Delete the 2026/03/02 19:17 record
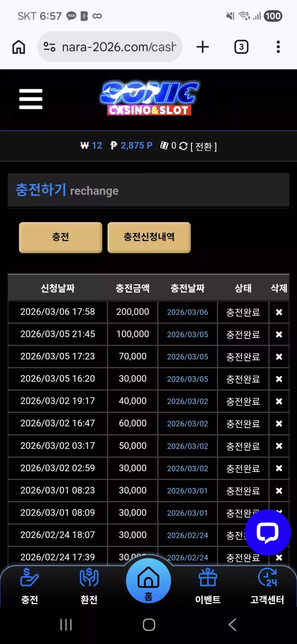 279,401
